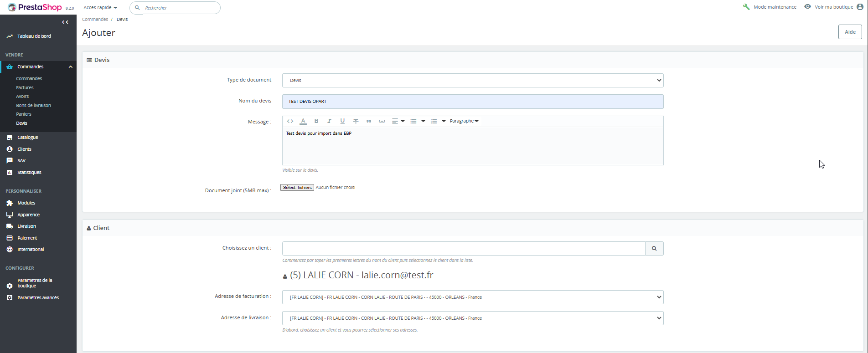The height and width of the screenshot is (353, 868).
Task: Click the underline formatting icon
Action: click(342, 121)
